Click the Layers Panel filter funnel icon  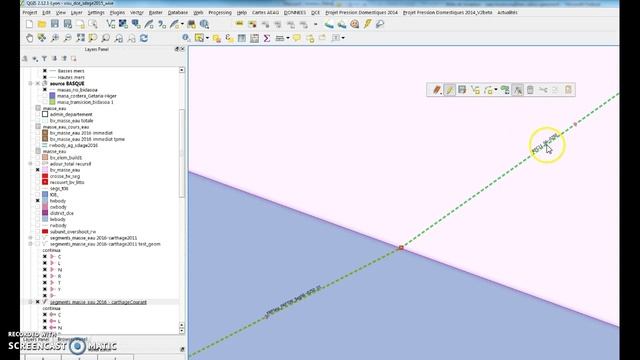(x=44, y=59)
